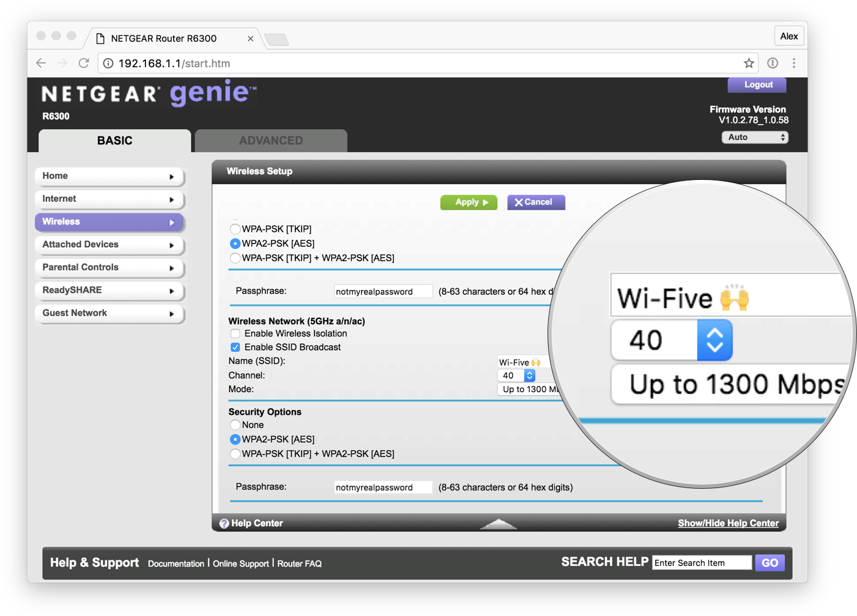This screenshot has height=616, width=857.
Task: Click the Firmware Version text
Action: pyautogui.click(x=748, y=109)
